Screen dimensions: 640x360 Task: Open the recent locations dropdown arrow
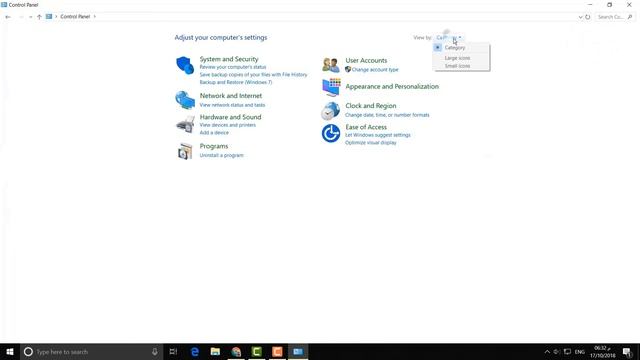pyautogui.click(x=30, y=17)
